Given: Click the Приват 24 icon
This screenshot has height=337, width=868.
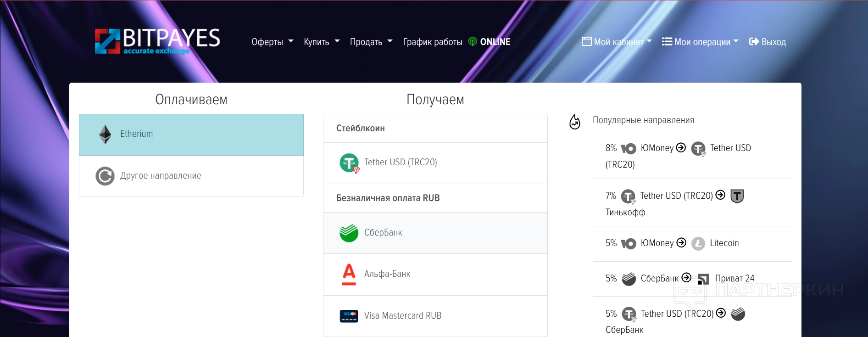Looking at the screenshot, I should pyautogui.click(x=703, y=279).
